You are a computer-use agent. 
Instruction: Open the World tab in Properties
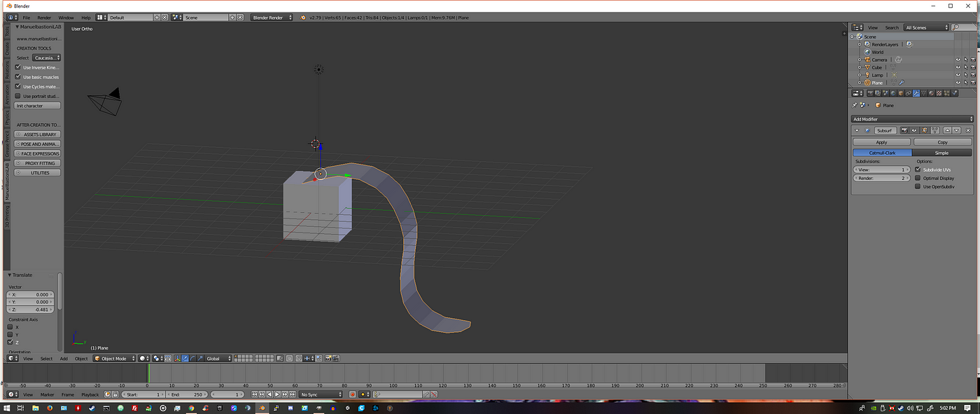tap(893, 93)
